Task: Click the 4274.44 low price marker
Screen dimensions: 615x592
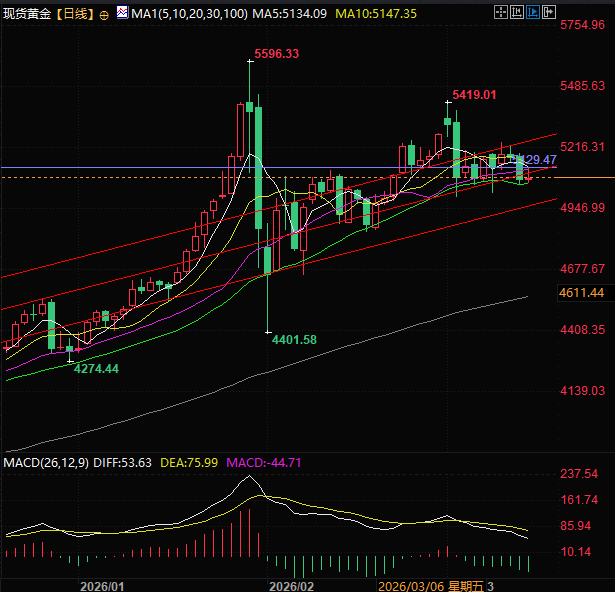Action: (x=96, y=368)
